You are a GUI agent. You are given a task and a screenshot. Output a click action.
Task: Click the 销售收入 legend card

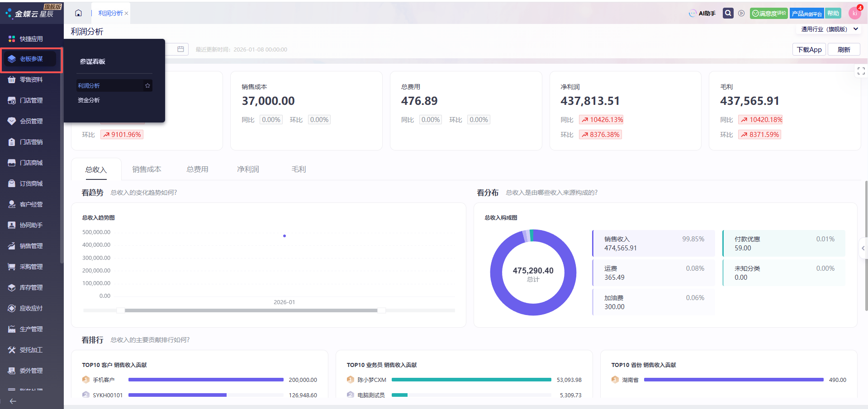(654, 244)
